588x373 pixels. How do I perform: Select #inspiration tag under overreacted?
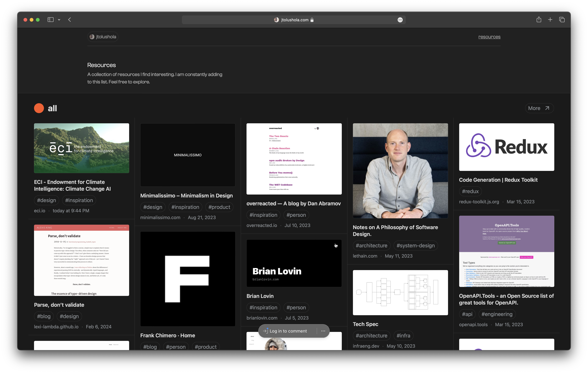[x=263, y=215]
